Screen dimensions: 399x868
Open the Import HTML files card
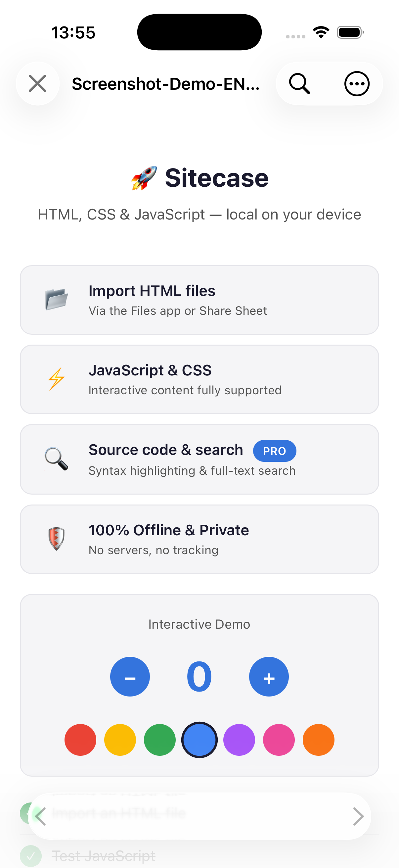coord(199,300)
